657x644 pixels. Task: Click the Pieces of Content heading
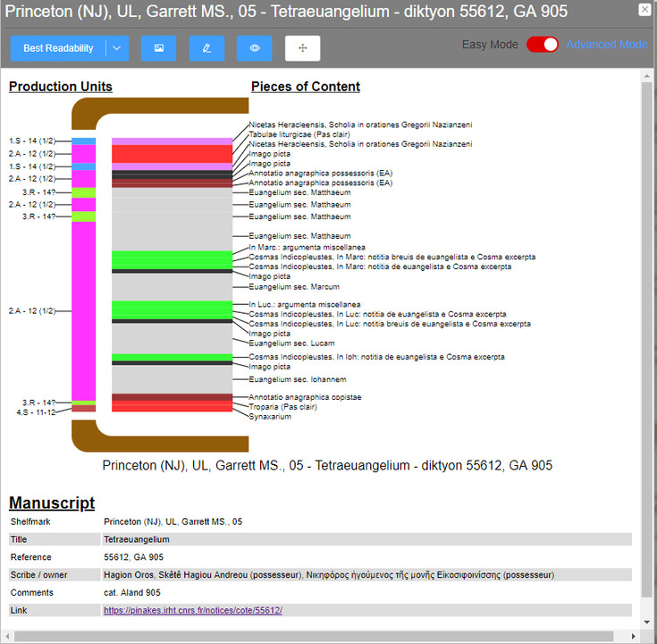(306, 87)
